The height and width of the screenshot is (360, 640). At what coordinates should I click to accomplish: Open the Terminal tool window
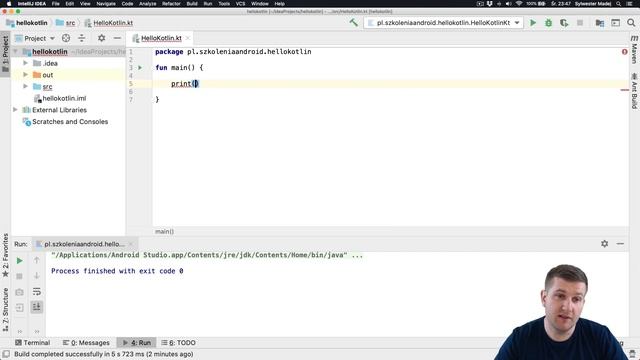[x=32, y=343]
